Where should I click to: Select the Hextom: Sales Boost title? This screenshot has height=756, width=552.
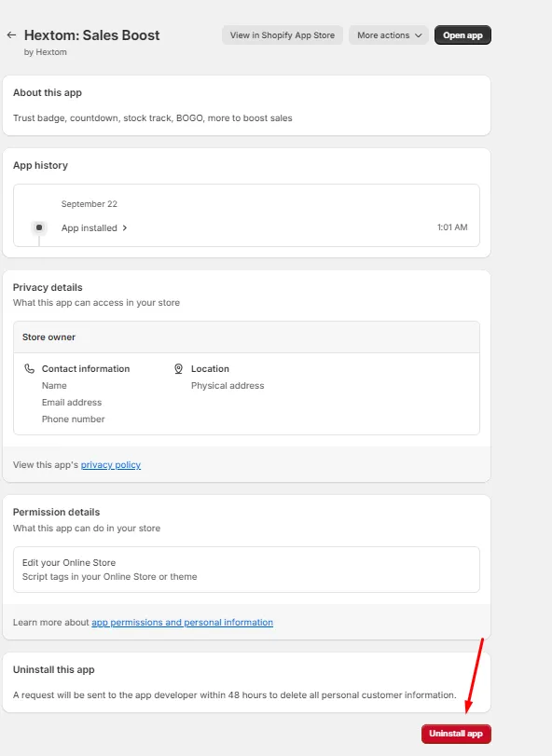click(x=91, y=35)
